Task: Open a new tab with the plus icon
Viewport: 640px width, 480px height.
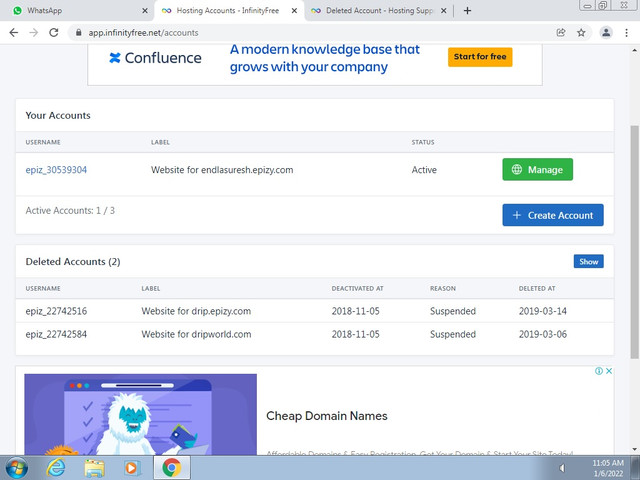Action: coord(467,11)
